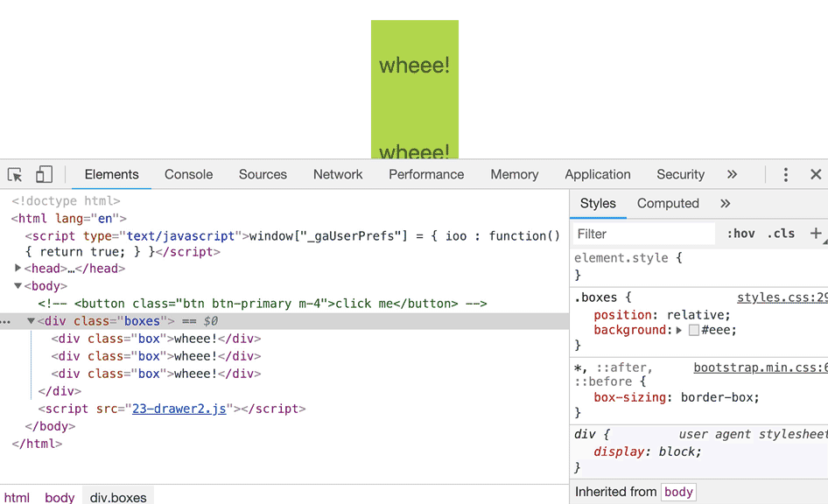828x504 pixels.
Task: Toggle the device toolbar icon
Action: tap(44, 174)
